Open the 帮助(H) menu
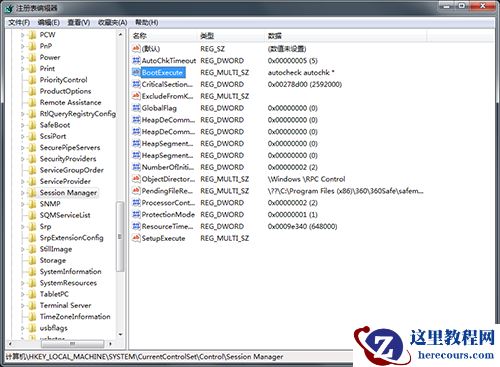500x367 pixels. pyautogui.click(x=146, y=22)
